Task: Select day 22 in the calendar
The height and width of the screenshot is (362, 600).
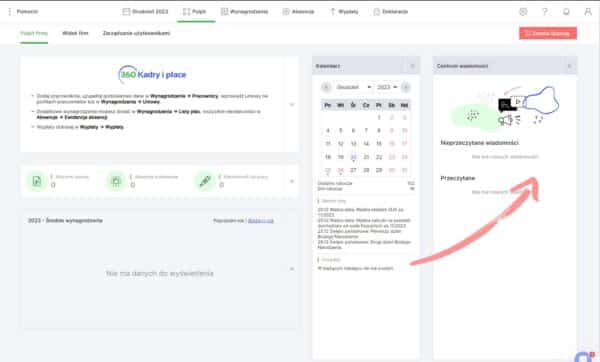Action: click(379, 157)
